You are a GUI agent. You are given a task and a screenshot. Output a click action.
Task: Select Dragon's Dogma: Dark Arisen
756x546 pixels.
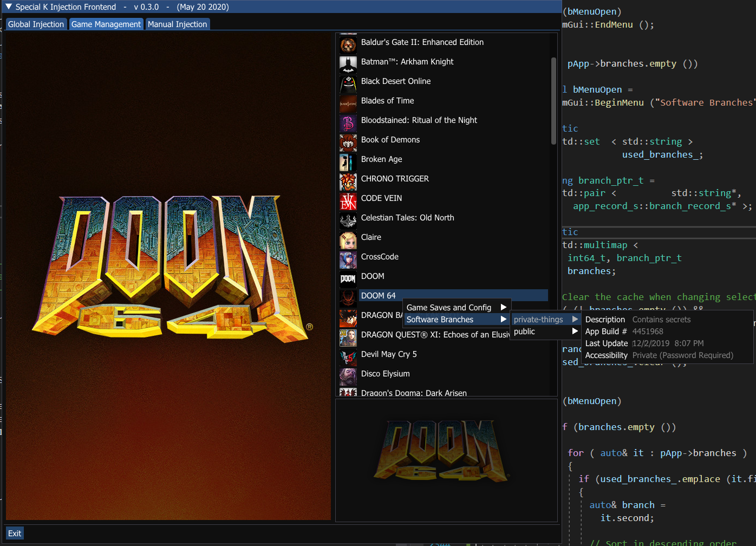414,393
